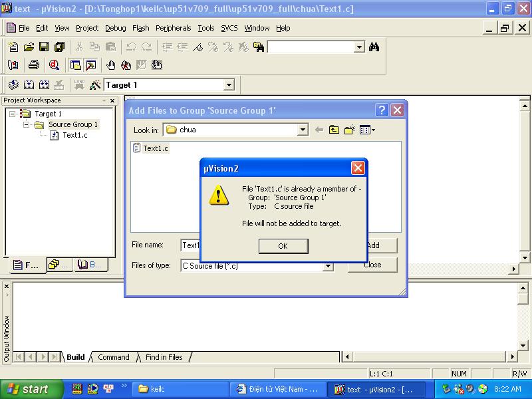
Task: Translate current file build icon
Action: pyautogui.click(x=13, y=84)
